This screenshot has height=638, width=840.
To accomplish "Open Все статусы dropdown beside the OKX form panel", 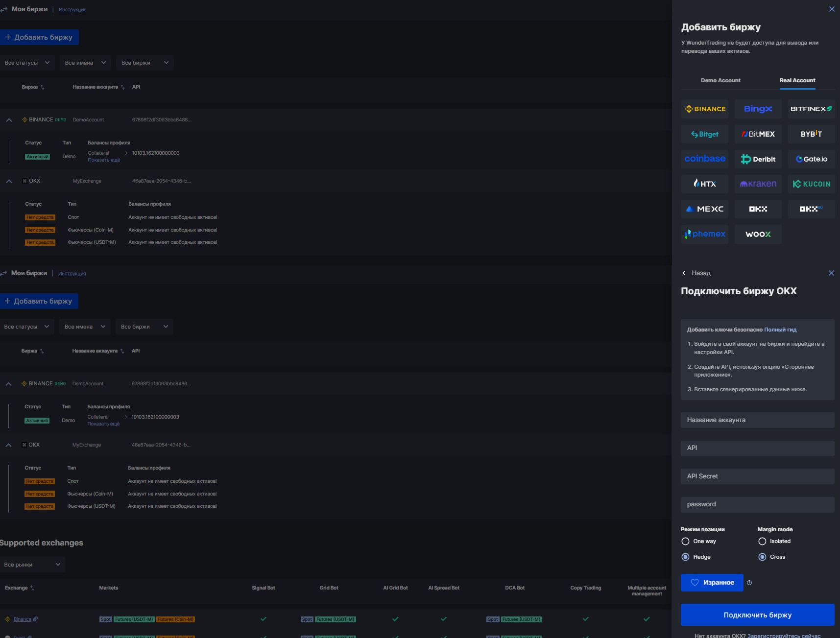I will [x=26, y=327].
